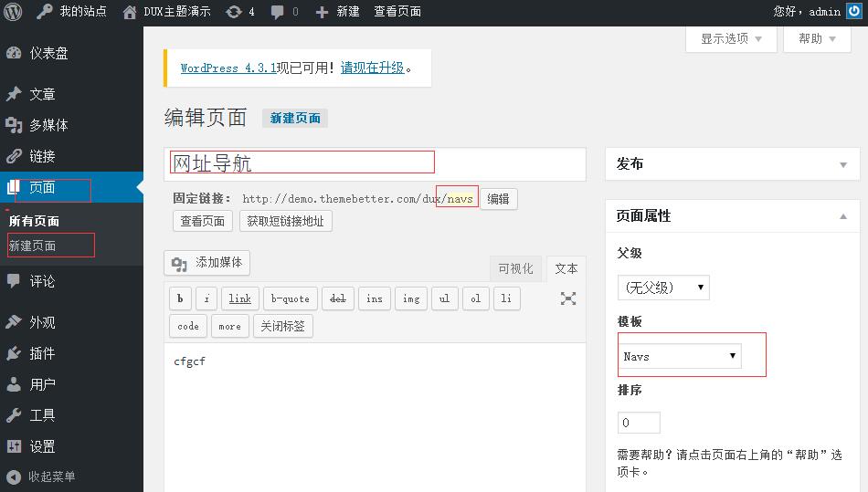Open 所有页面 submenu item
Viewport: 868px width, 492px height.
pos(34,221)
